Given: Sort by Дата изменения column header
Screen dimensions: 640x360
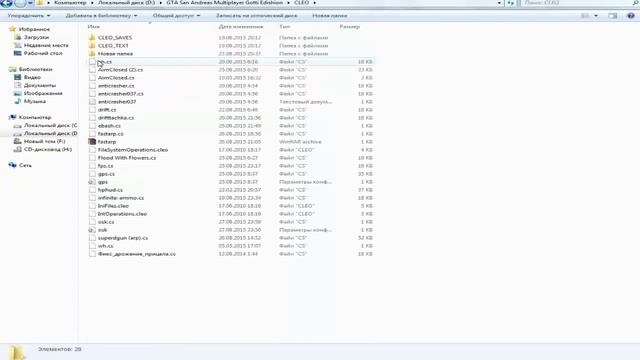Looking at the screenshot, I should click(x=241, y=27).
